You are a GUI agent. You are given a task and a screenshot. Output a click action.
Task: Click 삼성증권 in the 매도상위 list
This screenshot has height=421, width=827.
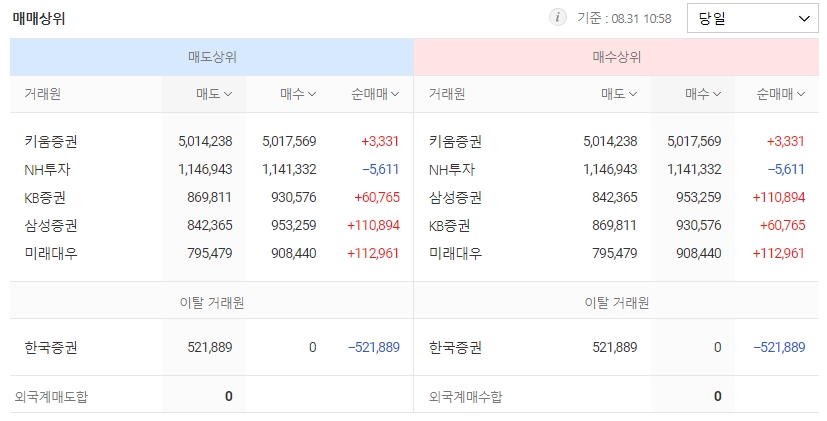click(x=51, y=225)
